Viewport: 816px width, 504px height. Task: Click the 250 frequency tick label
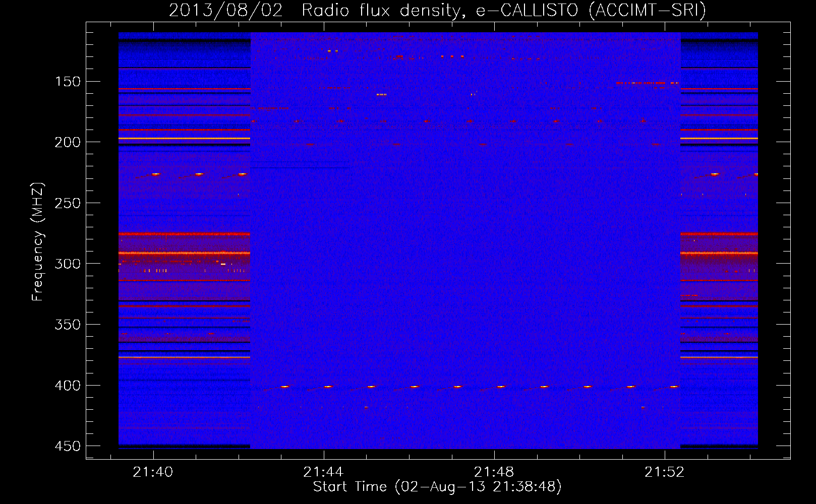pos(68,203)
